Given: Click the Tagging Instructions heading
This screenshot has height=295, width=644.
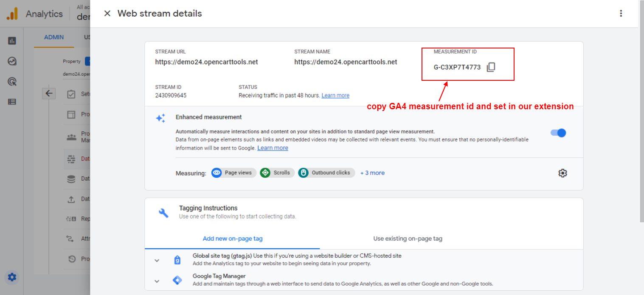Looking at the screenshot, I should click(x=208, y=208).
